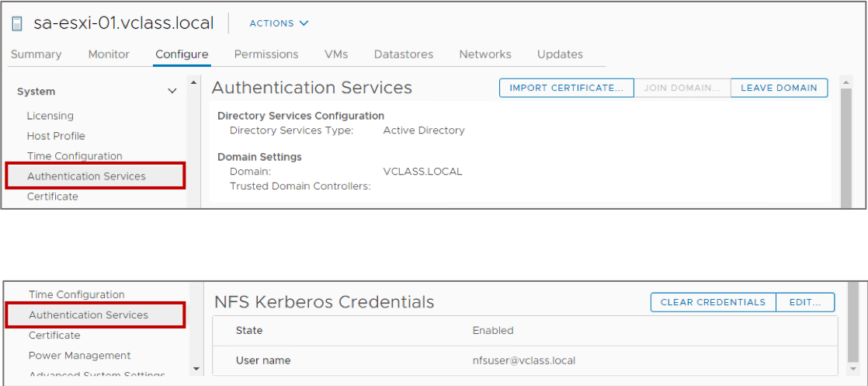Open the Monitor tab

(109, 54)
